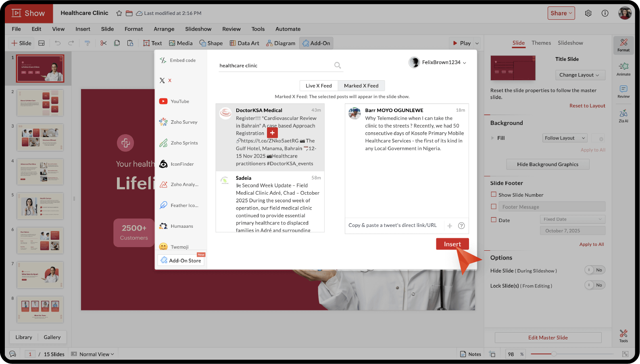The image size is (640, 364).
Task: Click the cut scissors icon
Action: point(104,43)
